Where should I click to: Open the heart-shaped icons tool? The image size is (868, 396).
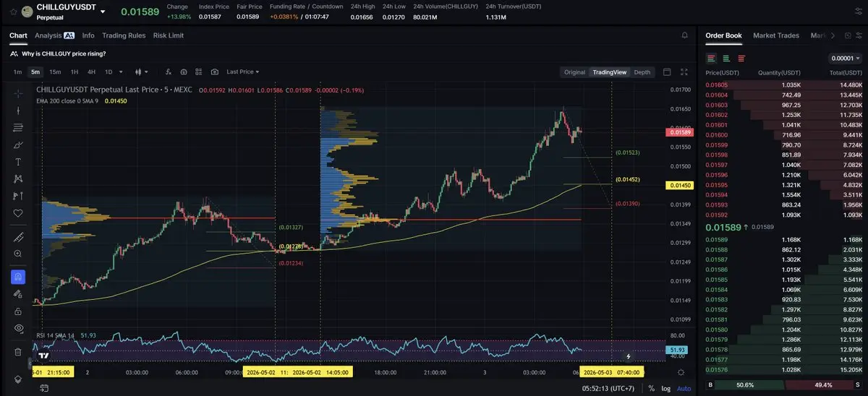click(x=18, y=213)
